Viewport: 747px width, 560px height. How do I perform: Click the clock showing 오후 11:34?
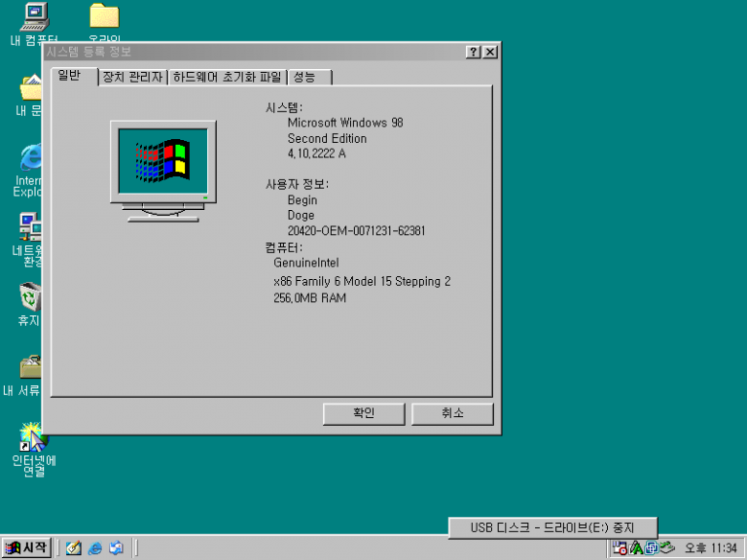pyautogui.click(x=711, y=548)
